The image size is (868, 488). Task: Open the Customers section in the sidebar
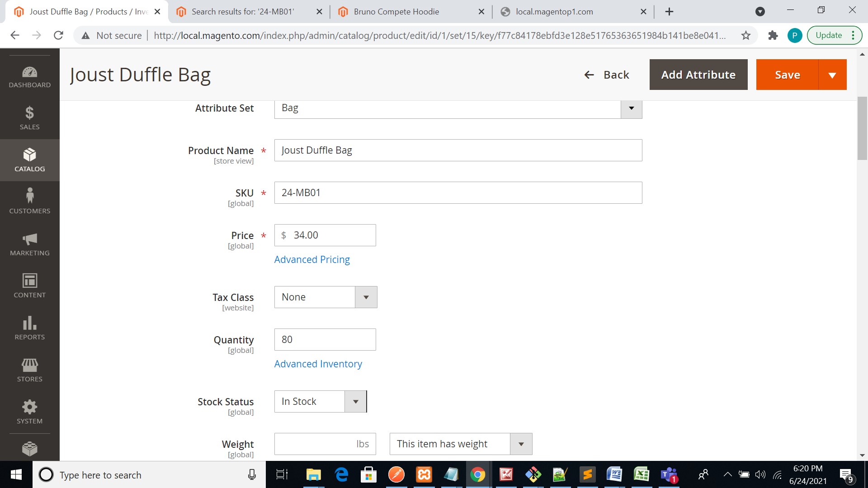coord(29,201)
